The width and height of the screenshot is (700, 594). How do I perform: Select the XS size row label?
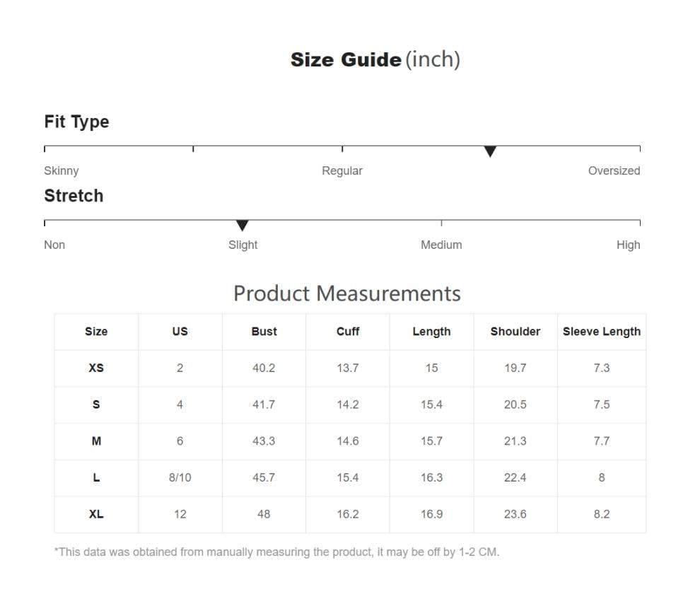tap(96, 368)
